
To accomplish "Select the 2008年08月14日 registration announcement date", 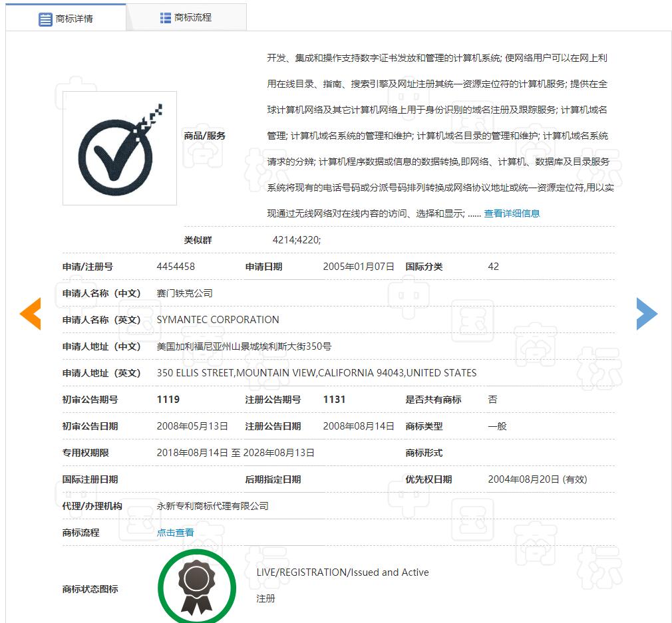I will [358, 426].
